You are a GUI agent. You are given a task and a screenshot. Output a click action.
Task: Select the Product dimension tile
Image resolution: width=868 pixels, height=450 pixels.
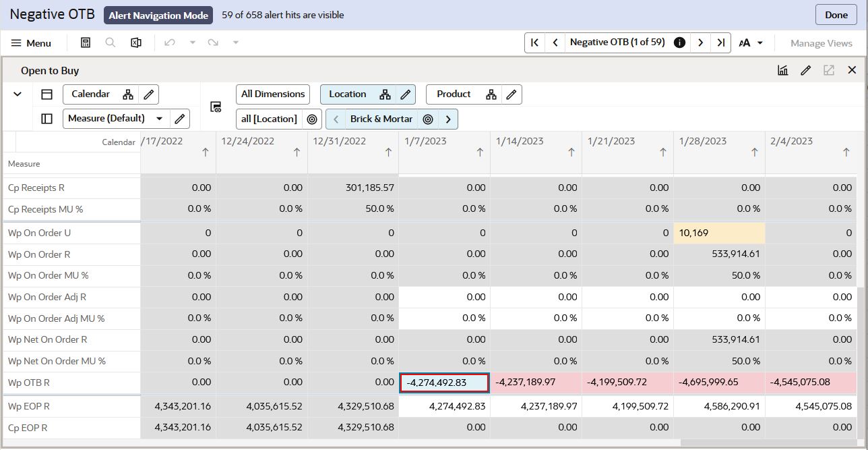[454, 94]
